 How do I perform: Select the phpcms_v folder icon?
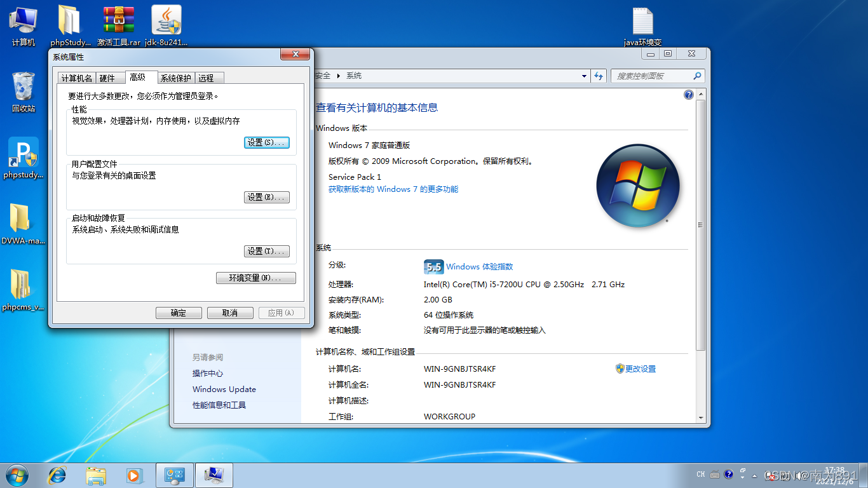point(24,290)
